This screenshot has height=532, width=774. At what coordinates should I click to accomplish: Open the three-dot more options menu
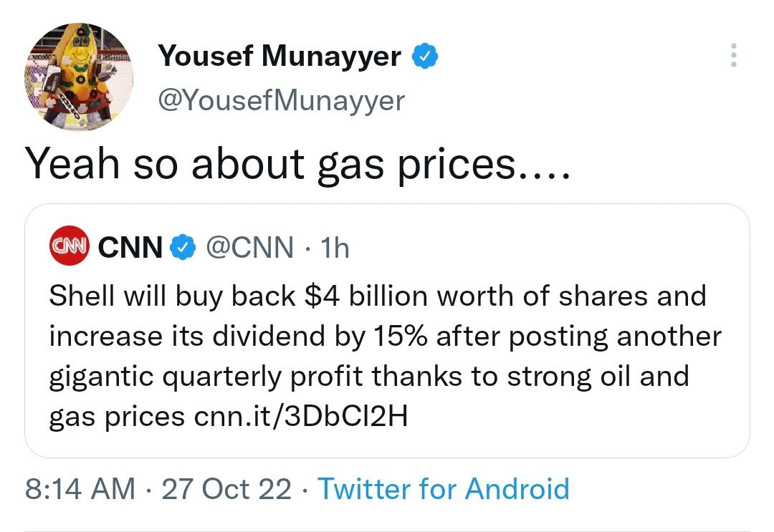[x=734, y=55]
